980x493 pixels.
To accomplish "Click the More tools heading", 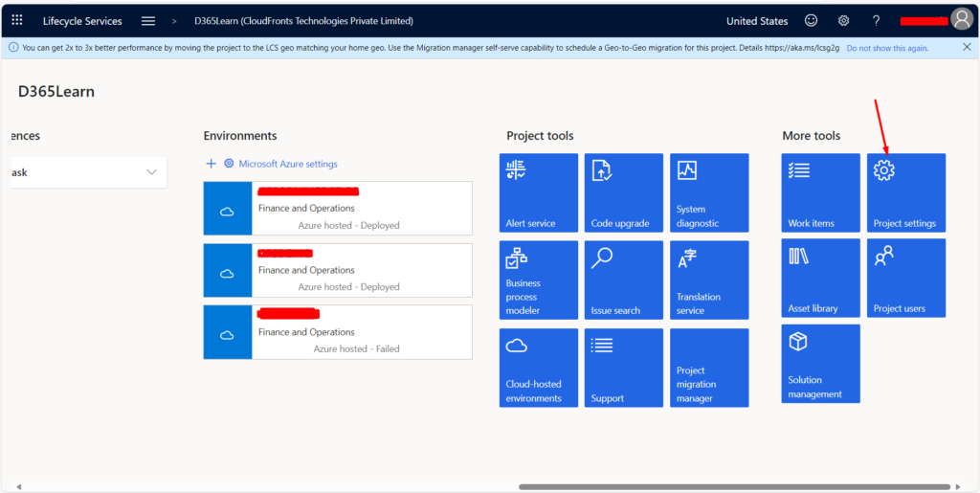I will (x=812, y=136).
